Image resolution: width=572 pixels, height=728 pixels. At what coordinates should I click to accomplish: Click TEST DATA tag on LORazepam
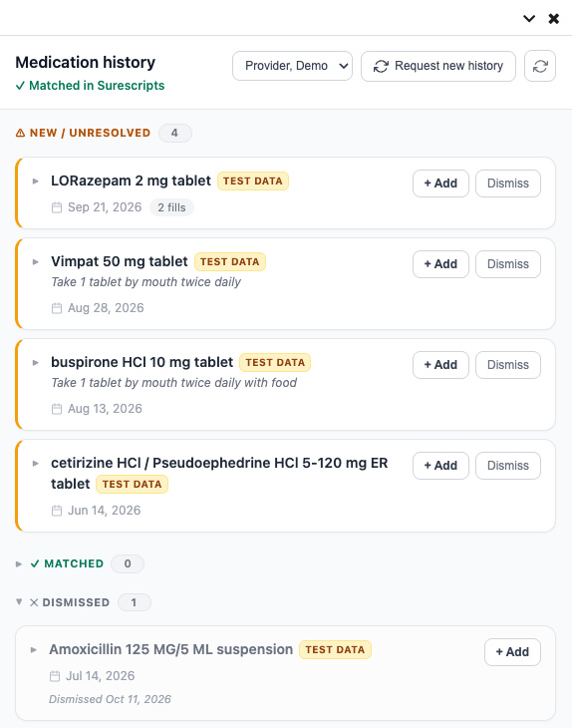click(253, 182)
